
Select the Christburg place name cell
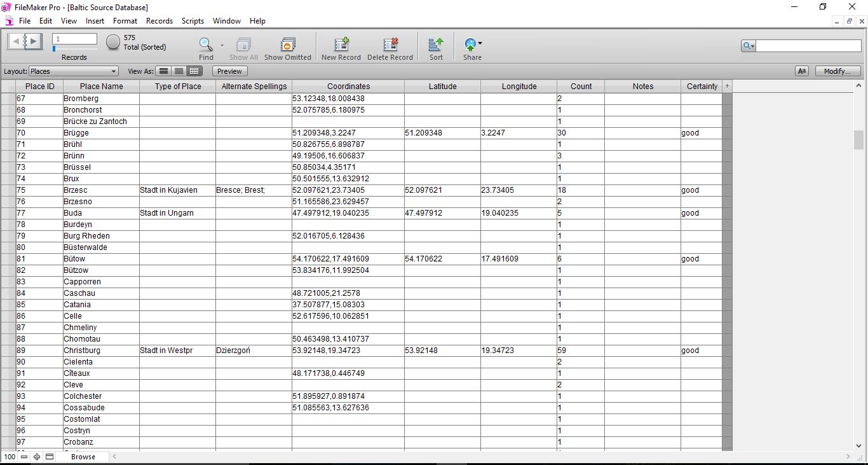pos(101,350)
